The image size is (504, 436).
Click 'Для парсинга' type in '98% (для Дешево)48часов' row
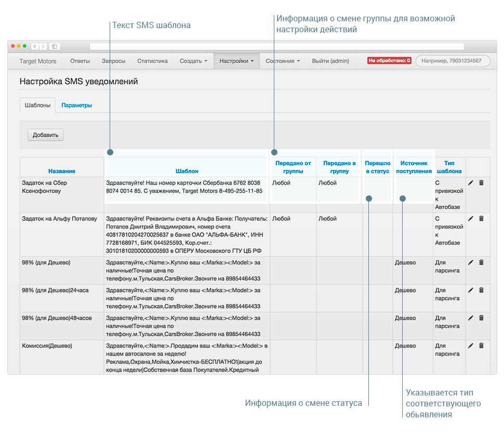pos(447,322)
